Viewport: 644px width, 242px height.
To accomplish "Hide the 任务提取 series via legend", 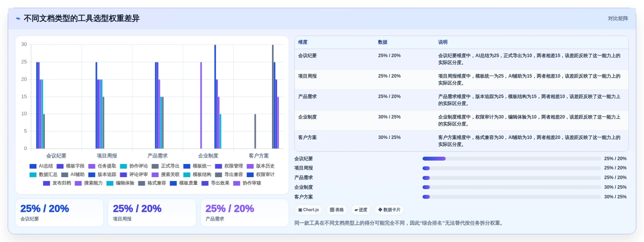I will 102,166.
